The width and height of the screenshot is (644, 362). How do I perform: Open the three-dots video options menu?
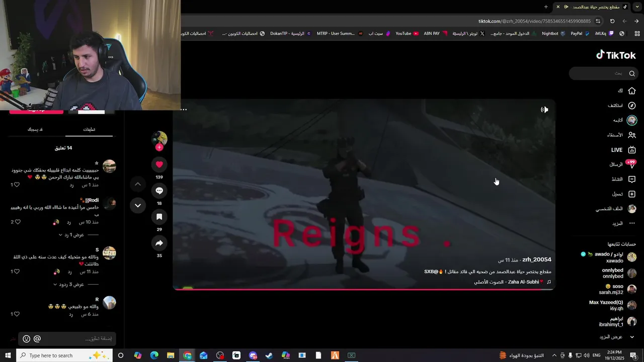(x=184, y=110)
